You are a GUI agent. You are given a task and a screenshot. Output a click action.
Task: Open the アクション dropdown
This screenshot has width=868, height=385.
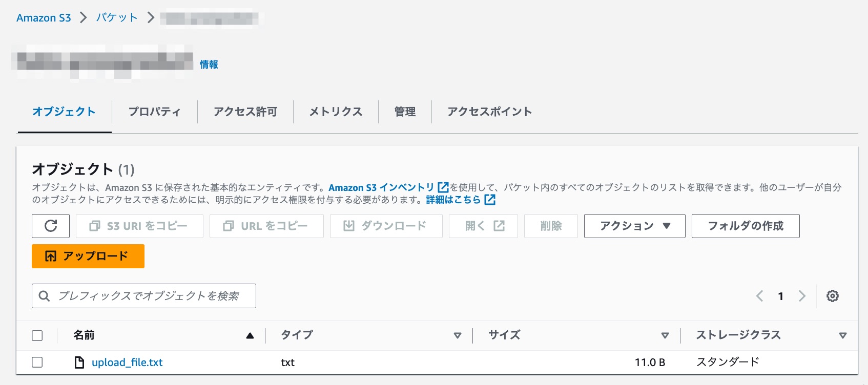(x=634, y=226)
